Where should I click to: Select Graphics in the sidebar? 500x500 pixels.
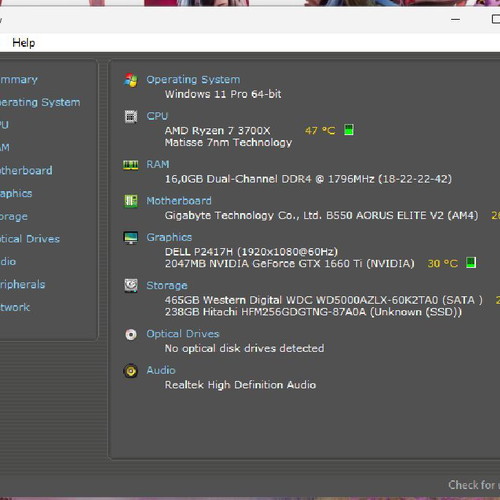tap(16, 193)
